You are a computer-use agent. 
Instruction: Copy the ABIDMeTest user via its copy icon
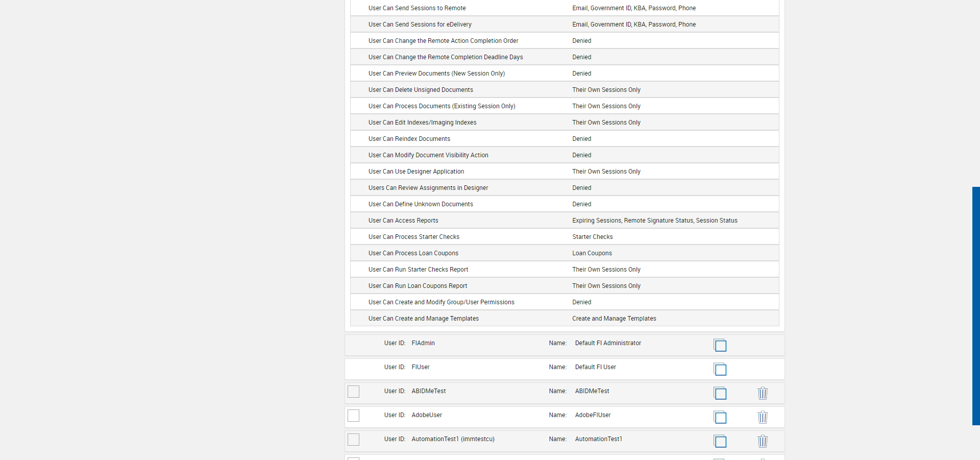720,393
